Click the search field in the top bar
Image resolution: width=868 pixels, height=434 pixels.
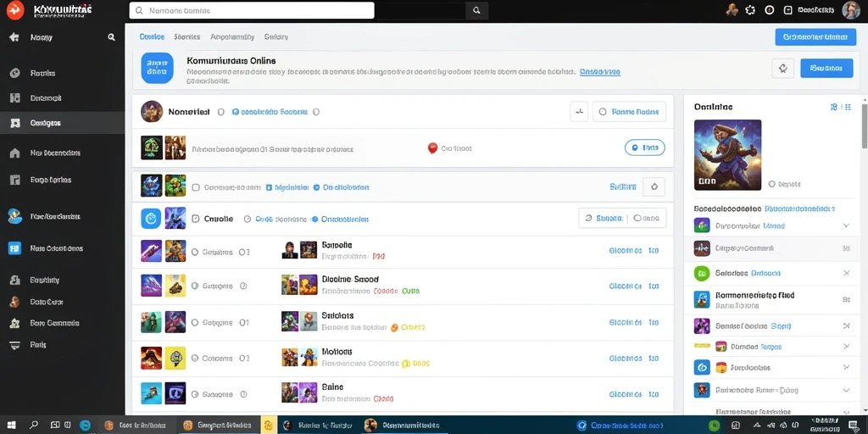pyautogui.click(x=252, y=10)
